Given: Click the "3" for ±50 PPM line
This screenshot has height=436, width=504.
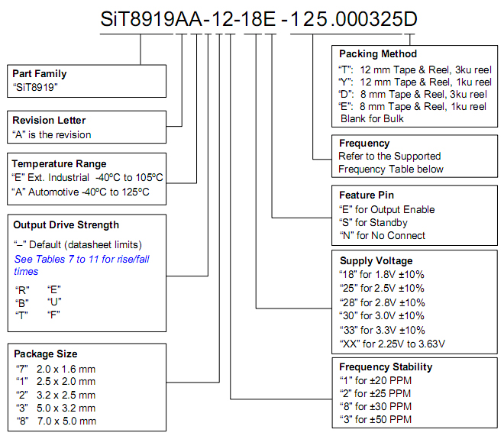Looking at the screenshot, I should pyautogui.click(x=376, y=419).
